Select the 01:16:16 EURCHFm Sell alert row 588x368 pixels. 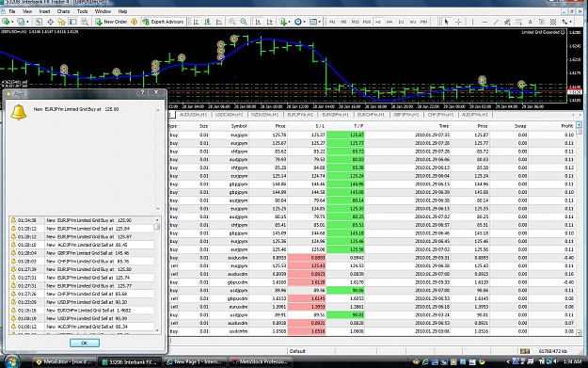(x=81, y=311)
